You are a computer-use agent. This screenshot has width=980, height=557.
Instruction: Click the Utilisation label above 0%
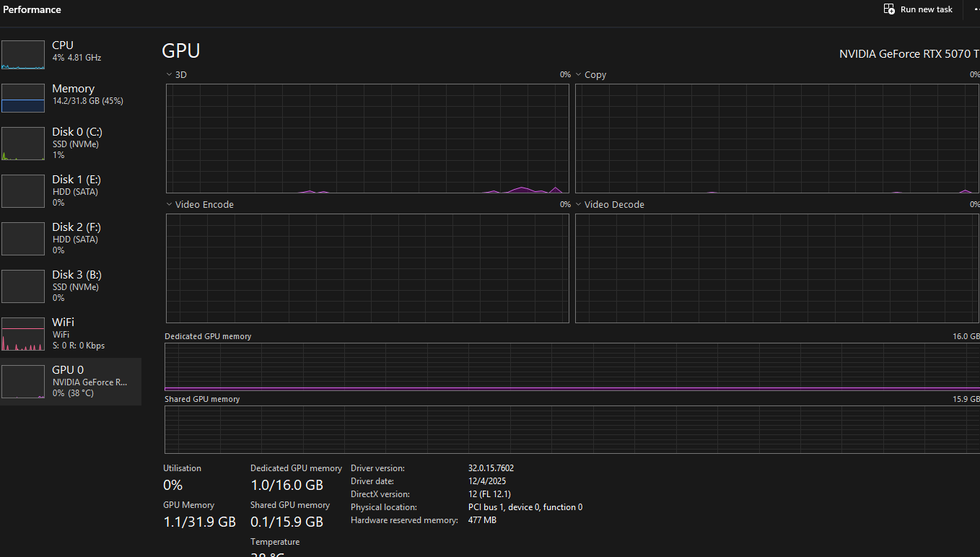[182, 468]
